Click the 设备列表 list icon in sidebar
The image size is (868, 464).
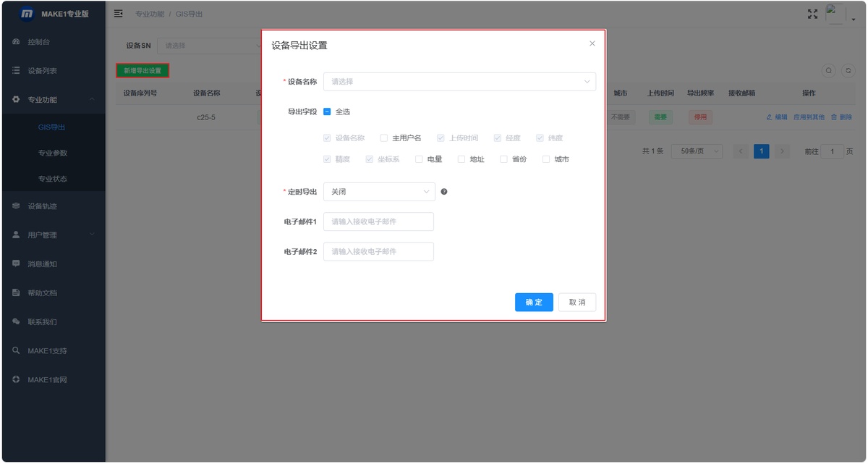tap(16, 71)
